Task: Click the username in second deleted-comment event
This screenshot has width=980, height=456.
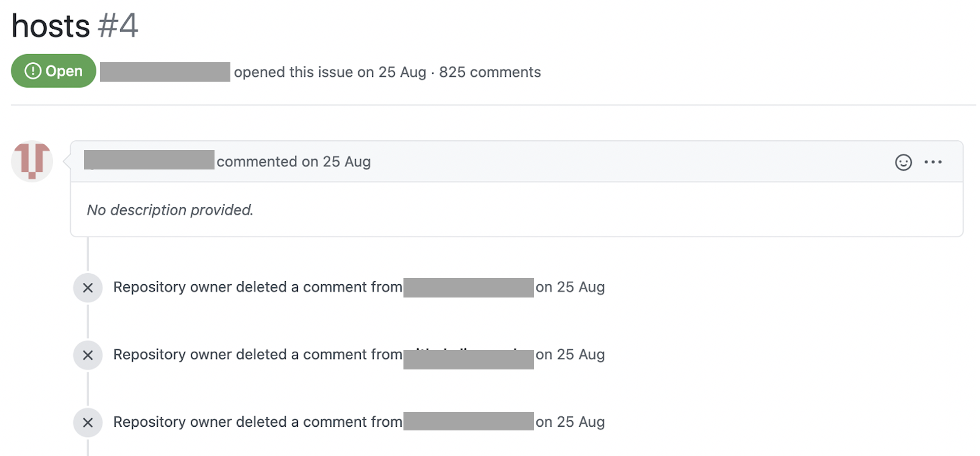Action: tap(468, 358)
